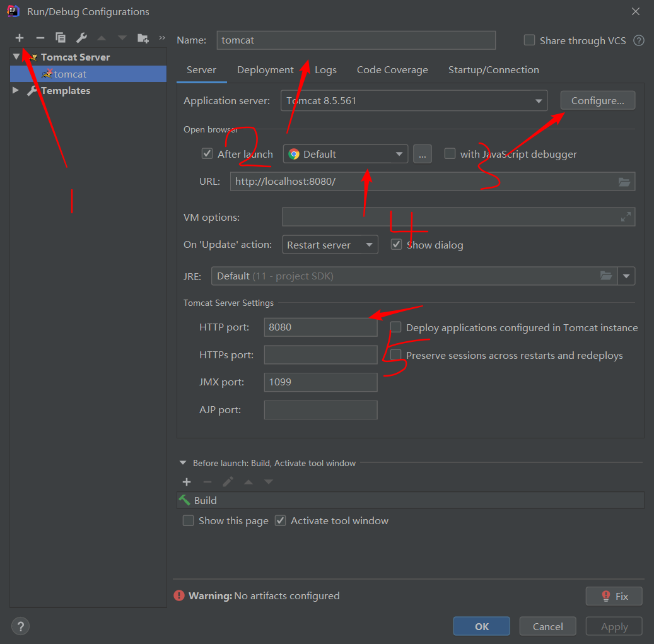The image size is (654, 644).
Task: Click the AJP port field
Action: pyautogui.click(x=321, y=410)
